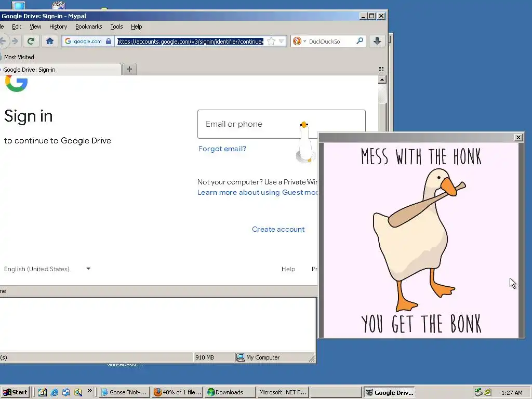532x399 pixels.
Task: Open the URL history dropdown arrow
Action: (281, 41)
